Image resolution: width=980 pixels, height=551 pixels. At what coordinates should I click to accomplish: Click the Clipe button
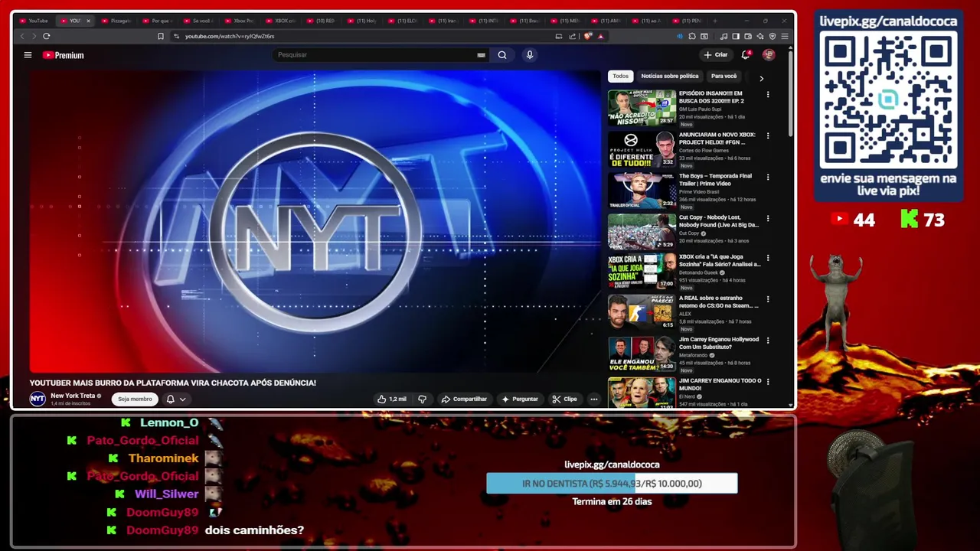point(565,399)
